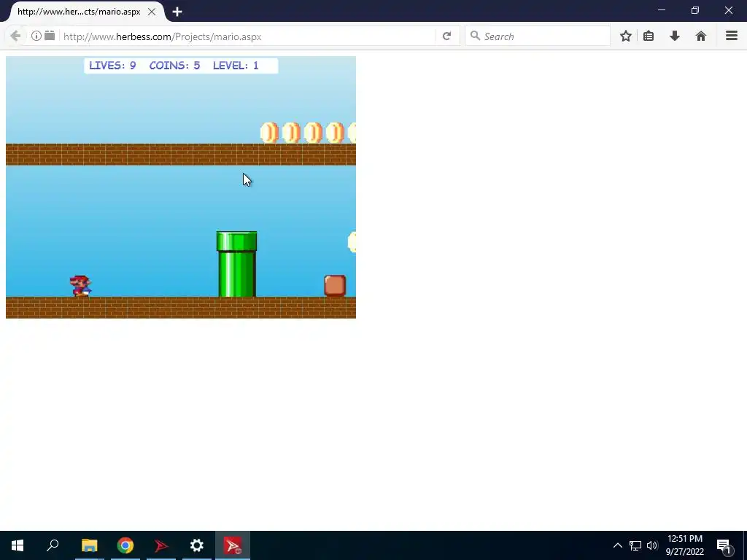The height and width of the screenshot is (560, 747).
Task: Click the Mario character in the game
Action: pyautogui.click(x=80, y=286)
